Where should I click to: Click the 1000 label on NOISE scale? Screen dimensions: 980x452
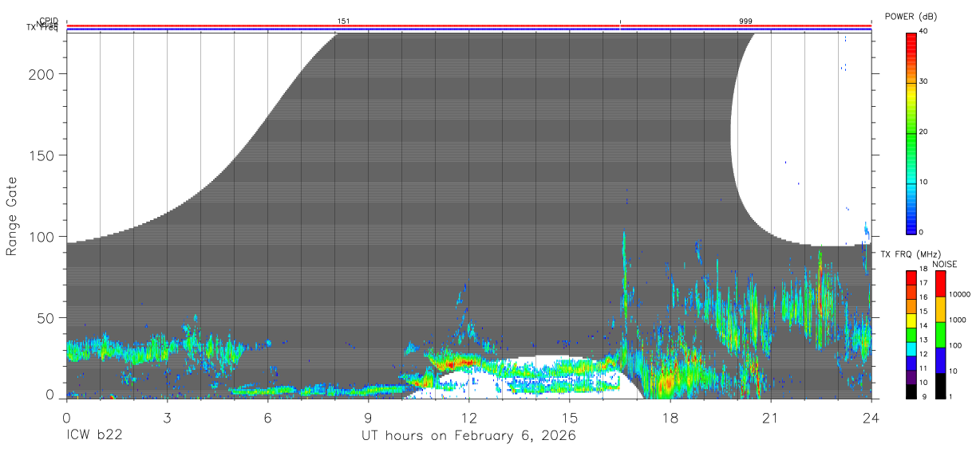pyautogui.click(x=958, y=320)
